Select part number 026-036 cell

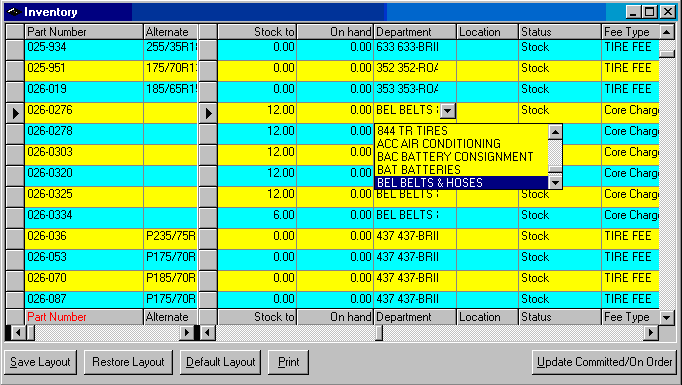tap(84, 238)
